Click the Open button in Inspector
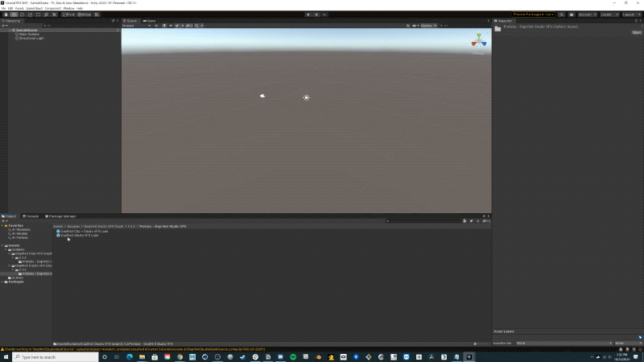 tap(636, 33)
